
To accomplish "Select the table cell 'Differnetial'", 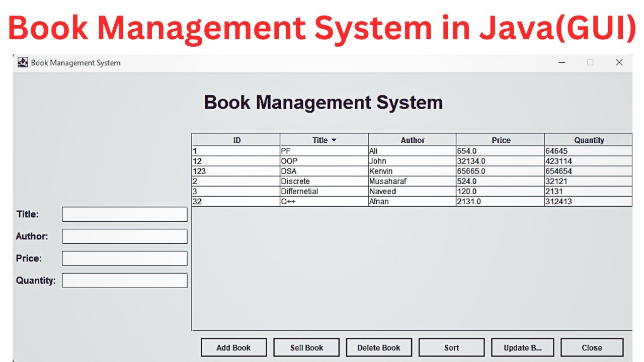I will tap(324, 191).
